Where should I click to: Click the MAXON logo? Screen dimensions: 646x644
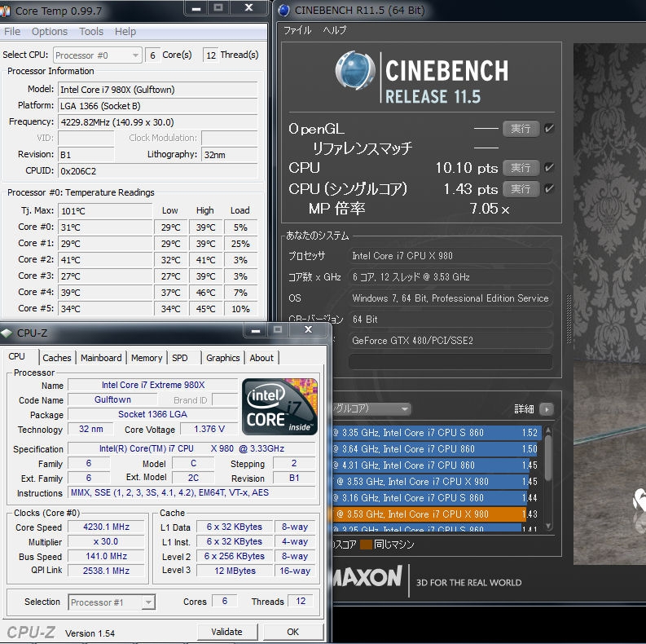click(x=367, y=577)
